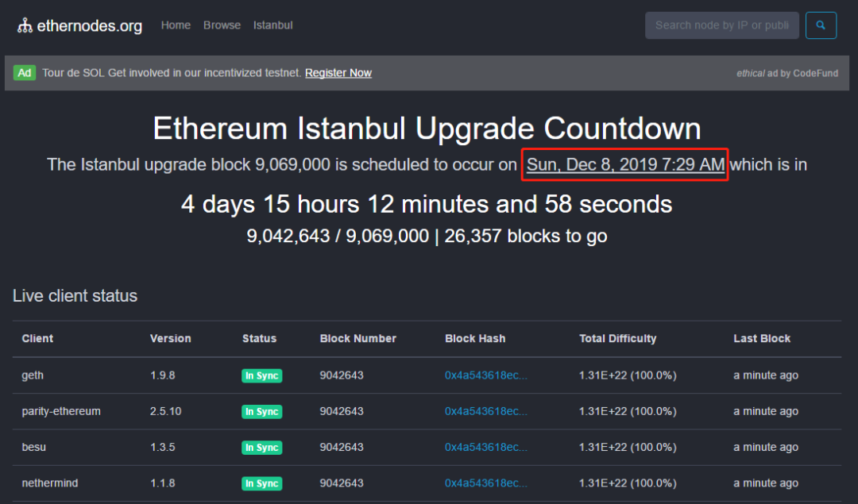
Task: Click the green Ad badge
Action: (x=25, y=73)
